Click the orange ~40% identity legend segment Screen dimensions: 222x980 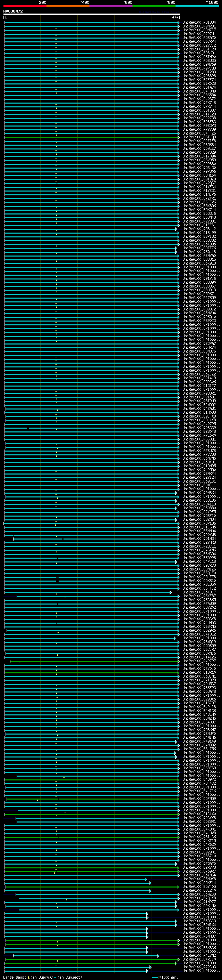68,6
